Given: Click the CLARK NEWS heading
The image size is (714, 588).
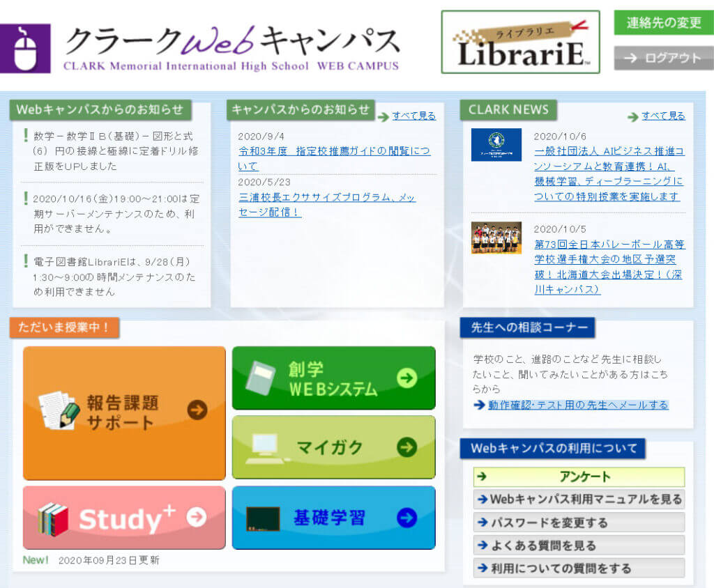Looking at the screenshot, I should 508,109.
